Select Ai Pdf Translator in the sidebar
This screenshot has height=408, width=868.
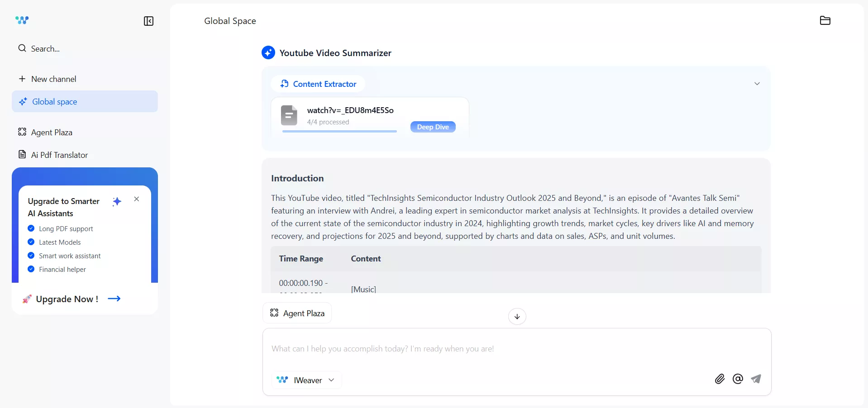(59, 155)
